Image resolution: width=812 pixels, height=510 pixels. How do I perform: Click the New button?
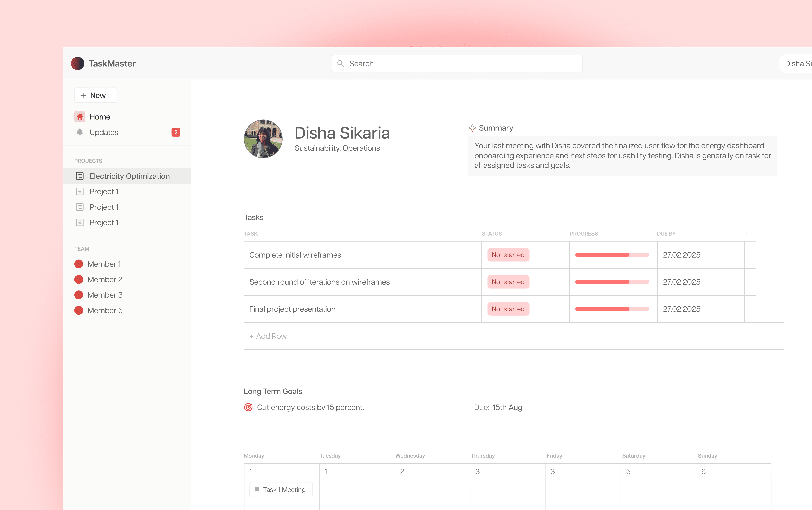tap(96, 95)
